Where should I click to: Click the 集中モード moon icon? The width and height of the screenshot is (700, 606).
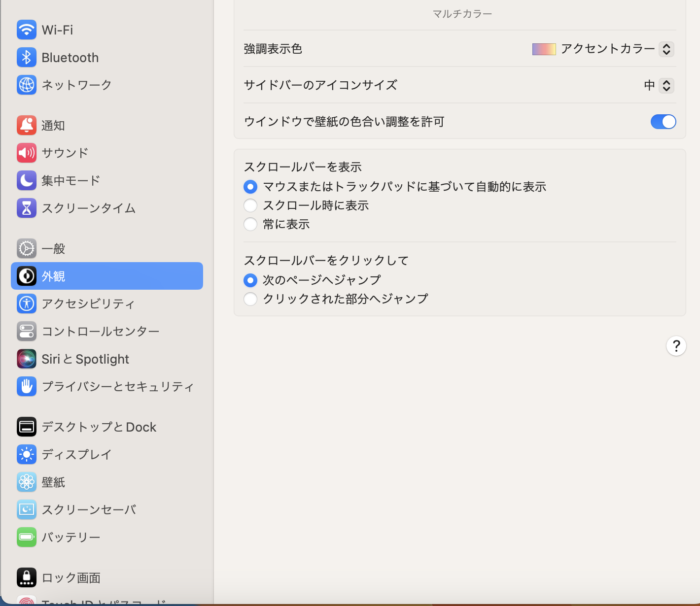click(27, 180)
